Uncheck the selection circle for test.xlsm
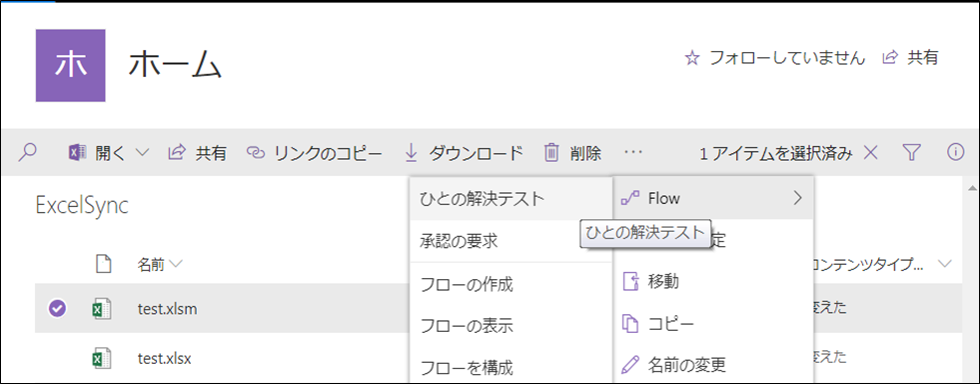The height and width of the screenshot is (384, 980). [58, 308]
